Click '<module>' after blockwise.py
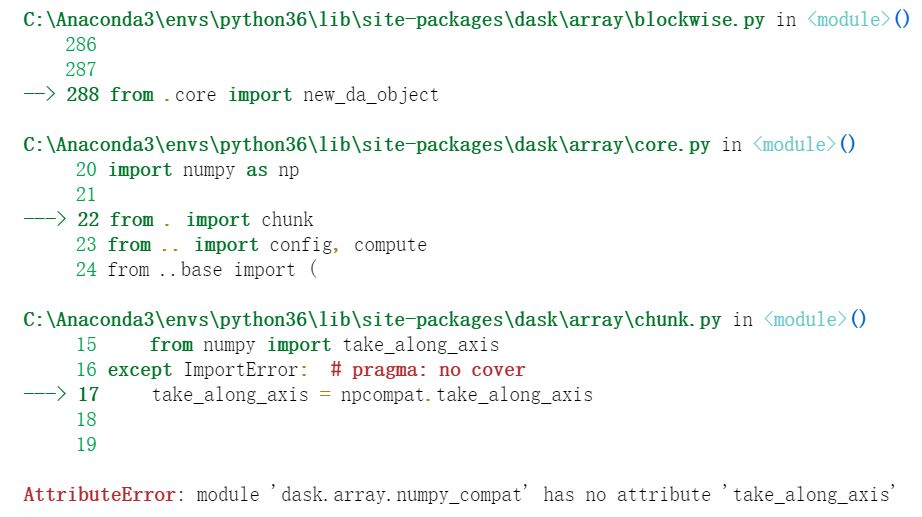The image size is (922, 517). pyautogui.click(x=848, y=19)
